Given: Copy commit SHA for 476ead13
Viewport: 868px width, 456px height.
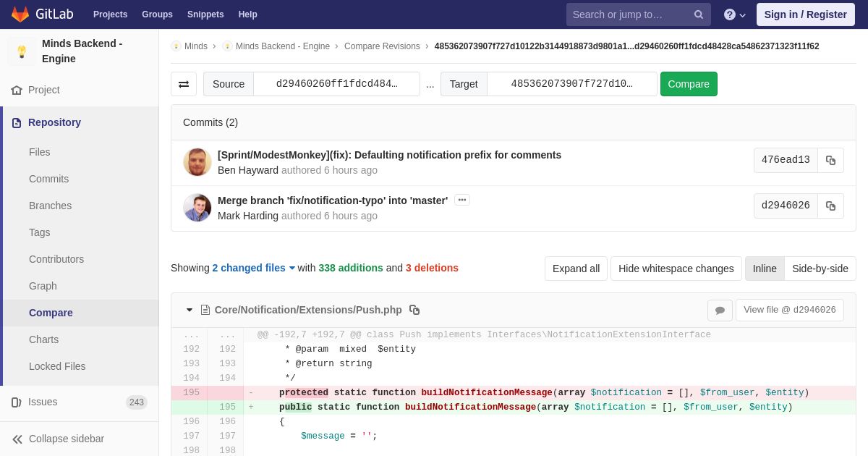Looking at the screenshot, I should coord(830,161).
